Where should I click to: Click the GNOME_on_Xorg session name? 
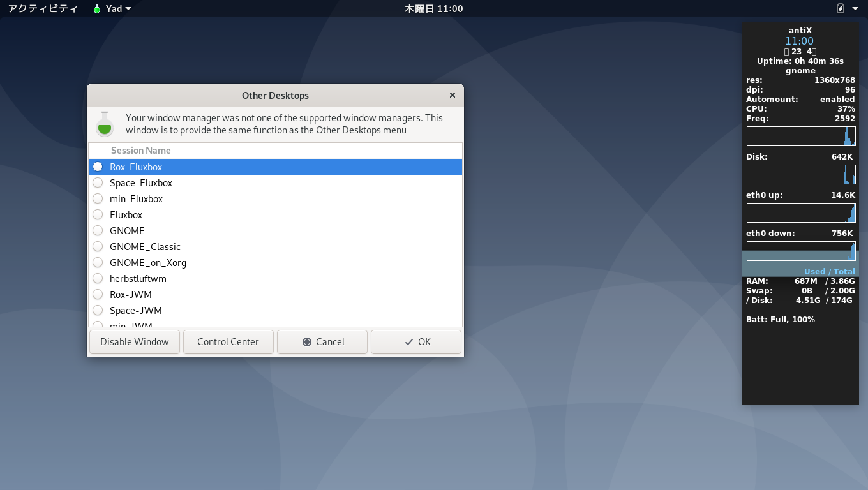(148, 263)
